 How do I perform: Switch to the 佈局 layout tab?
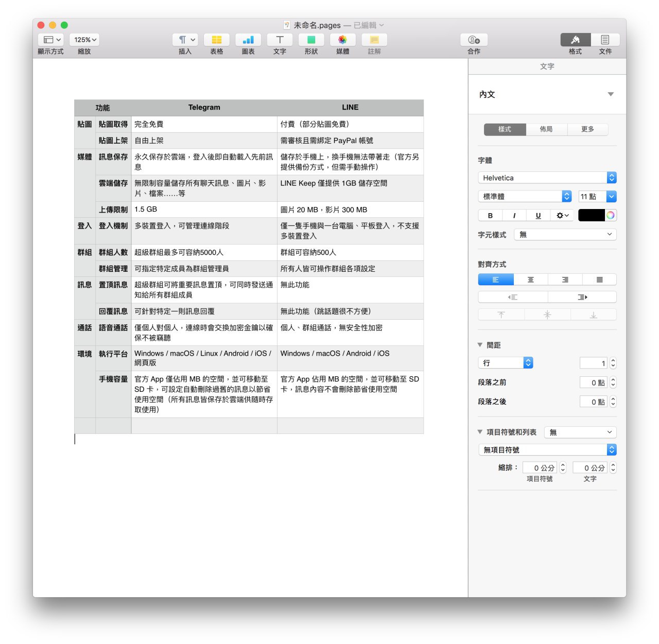pyautogui.click(x=546, y=129)
